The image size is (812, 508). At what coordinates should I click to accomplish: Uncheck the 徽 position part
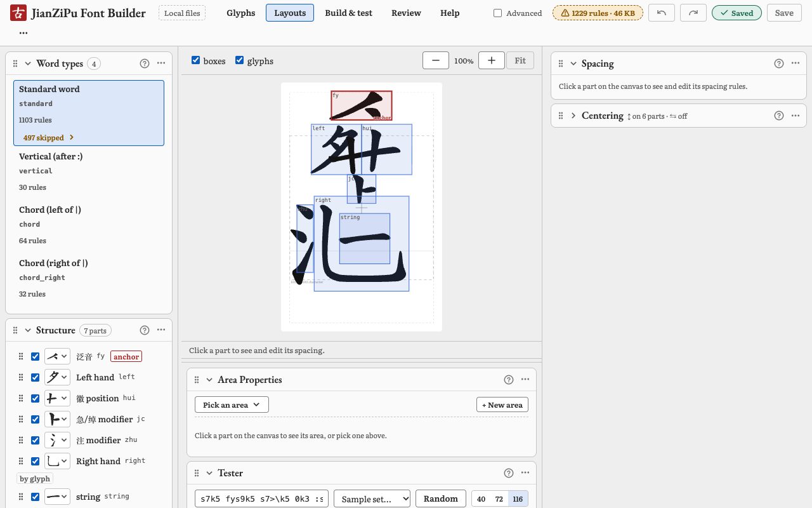tap(36, 398)
